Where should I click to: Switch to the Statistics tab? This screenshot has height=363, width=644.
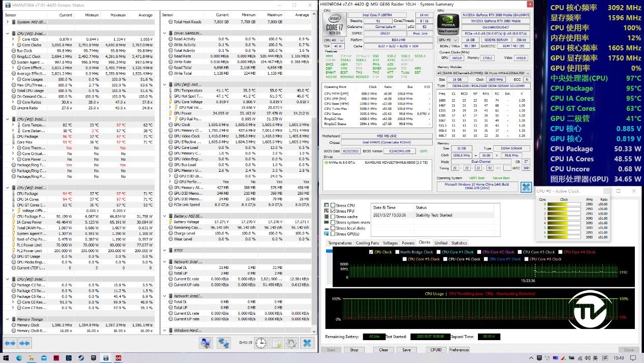[459, 243]
